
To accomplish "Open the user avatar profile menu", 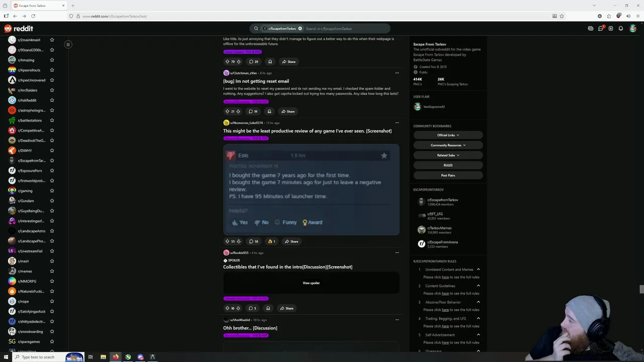I will coord(633,29).
